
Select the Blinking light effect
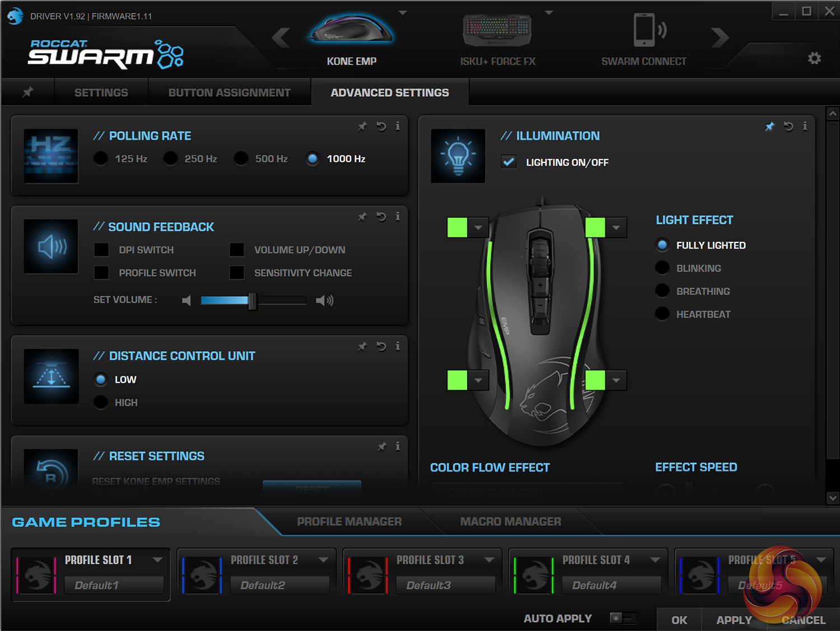point(662,268)
